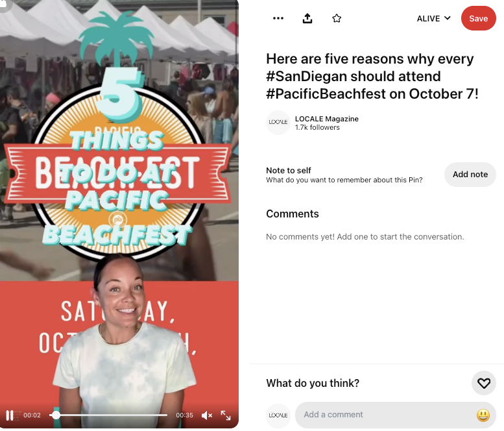The height and width of the screenshot is (431, 504).
Task: Click the chevron next to ALIVE
Action: click(x=448, y=18)
